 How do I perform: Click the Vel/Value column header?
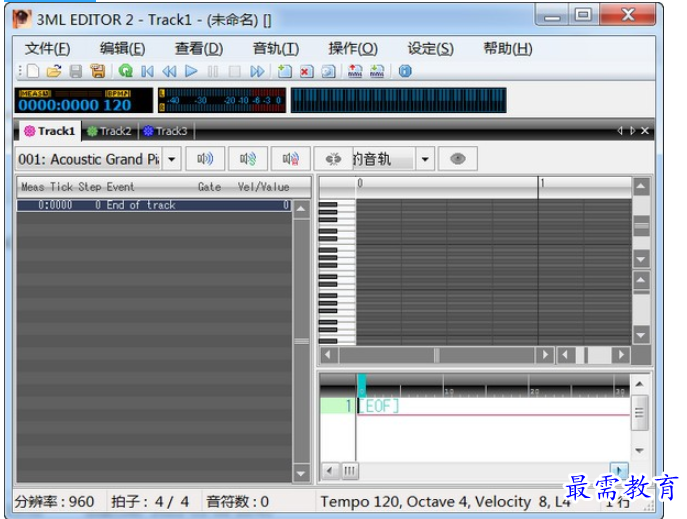[x=264, y=187]
